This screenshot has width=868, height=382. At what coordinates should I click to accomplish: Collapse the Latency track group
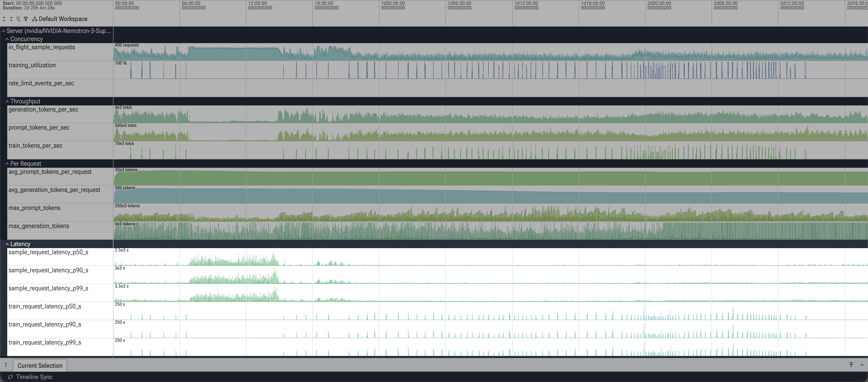click(7, 244)
